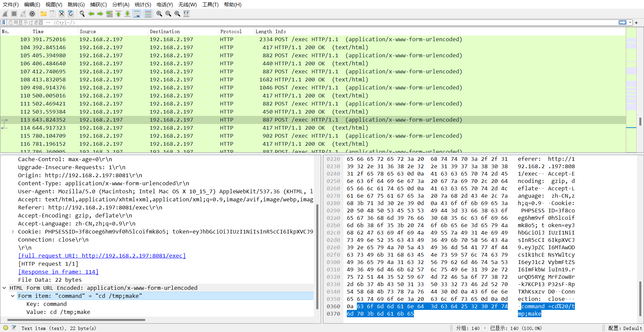The width and height of the screenshot is (644, 332).
Task: Open the display filter history dropdown
Action: [630, 22]
